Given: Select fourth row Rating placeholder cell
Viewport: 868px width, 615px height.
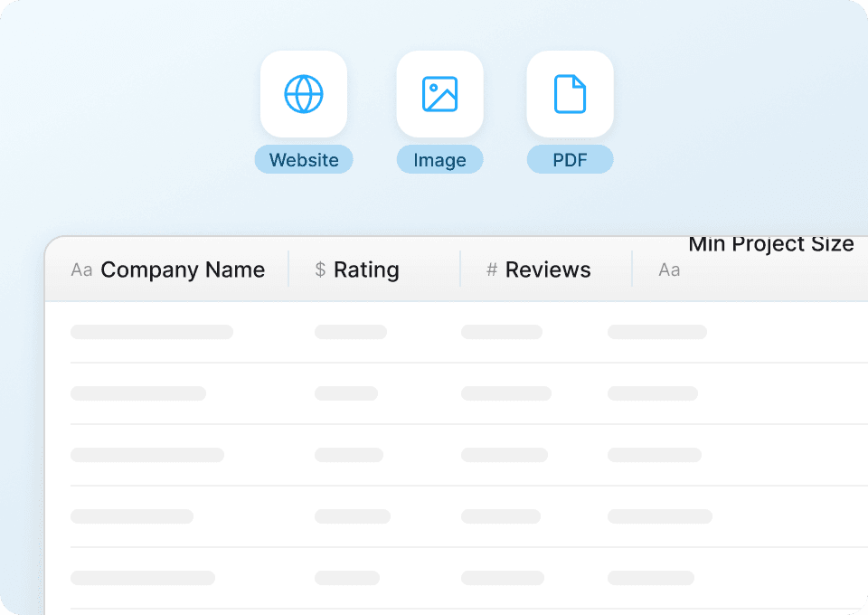Looking at the screenshot, I should (x=353, y=516).
